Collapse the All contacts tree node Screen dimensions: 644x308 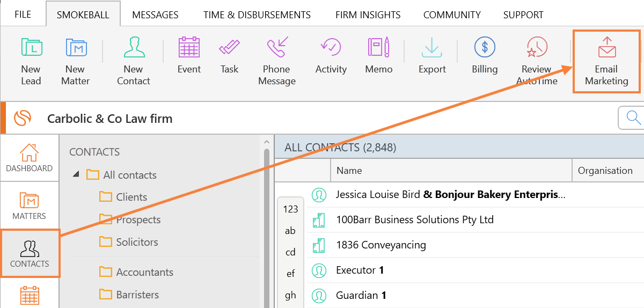click(x=76, y=175)
